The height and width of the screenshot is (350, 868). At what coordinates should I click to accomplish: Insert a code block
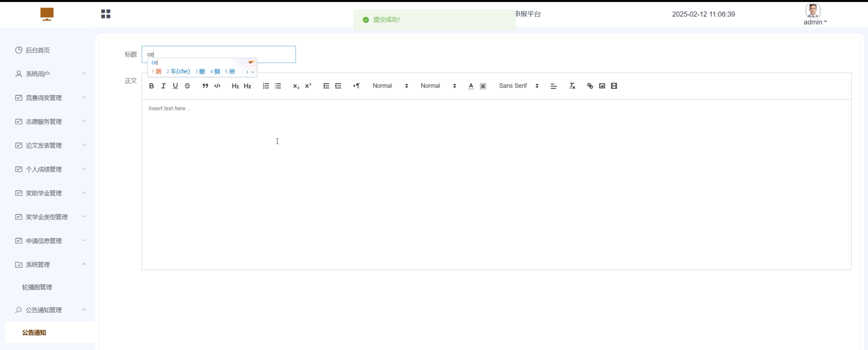(217, 86)
